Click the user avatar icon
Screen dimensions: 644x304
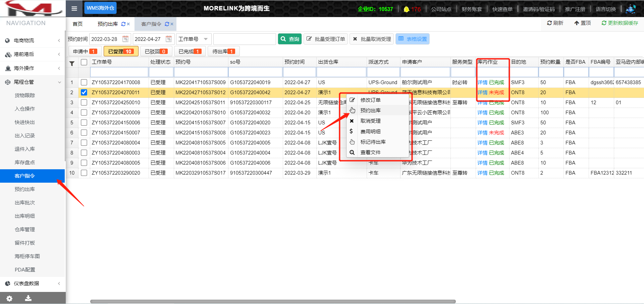[x=631, y=9]
